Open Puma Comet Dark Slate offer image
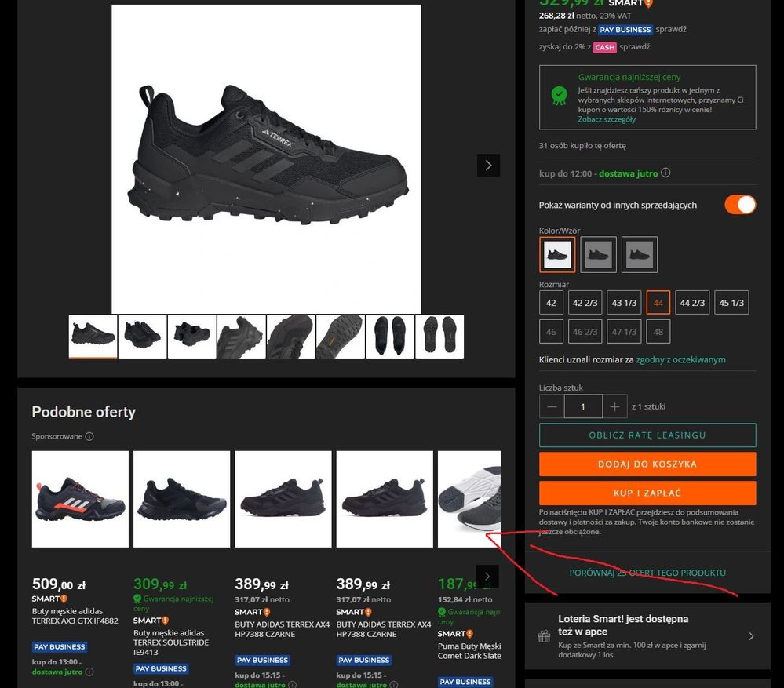 pyautogui.click(x=469, y=499)
